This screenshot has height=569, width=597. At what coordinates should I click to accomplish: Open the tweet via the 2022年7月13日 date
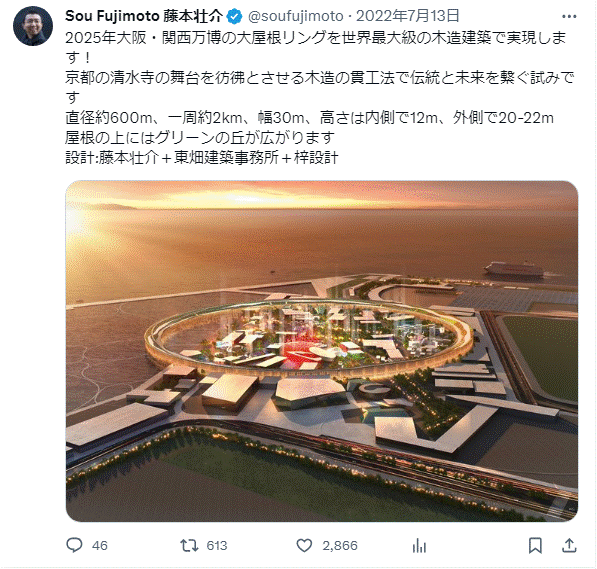(407, 16)
